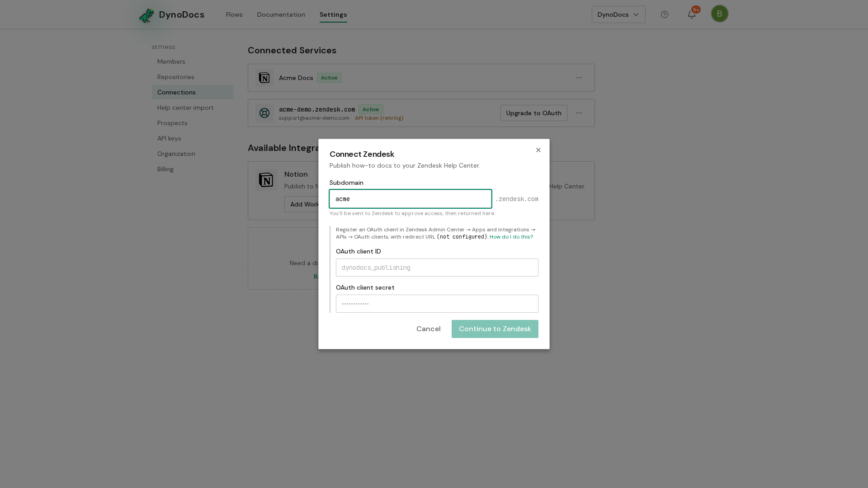The width and height of the screenshot is (868, 488).
Task: Open more options for acme-demo.zendesk.com
Action: pyautogui.click(x=579, y=113)
